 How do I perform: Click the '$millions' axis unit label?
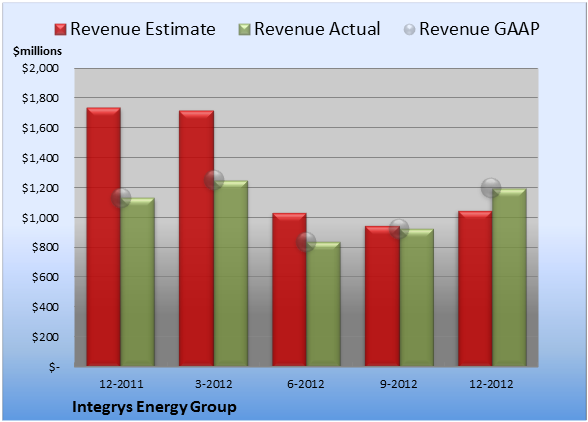[37, 51]
